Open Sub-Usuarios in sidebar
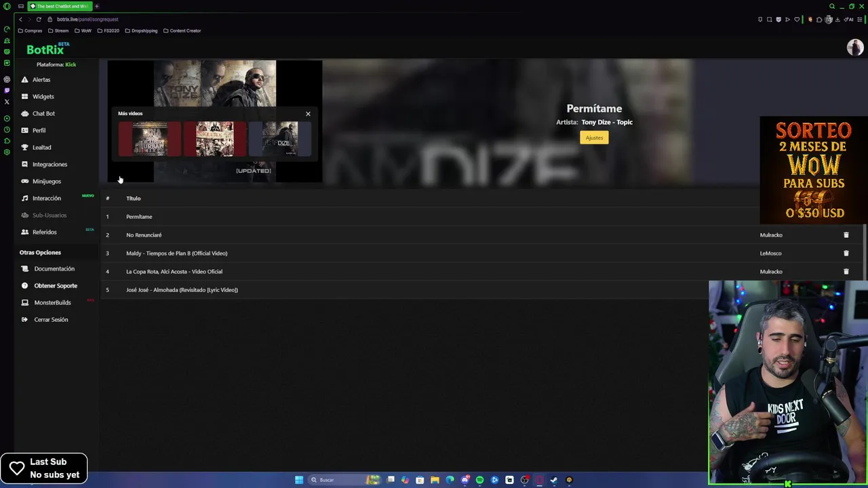 (50, 215)
